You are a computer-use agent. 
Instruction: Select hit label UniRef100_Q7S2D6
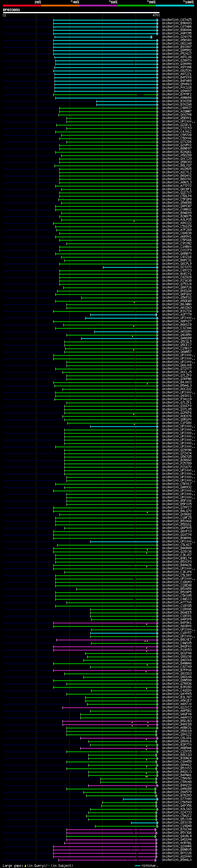(x=177, y=142)
